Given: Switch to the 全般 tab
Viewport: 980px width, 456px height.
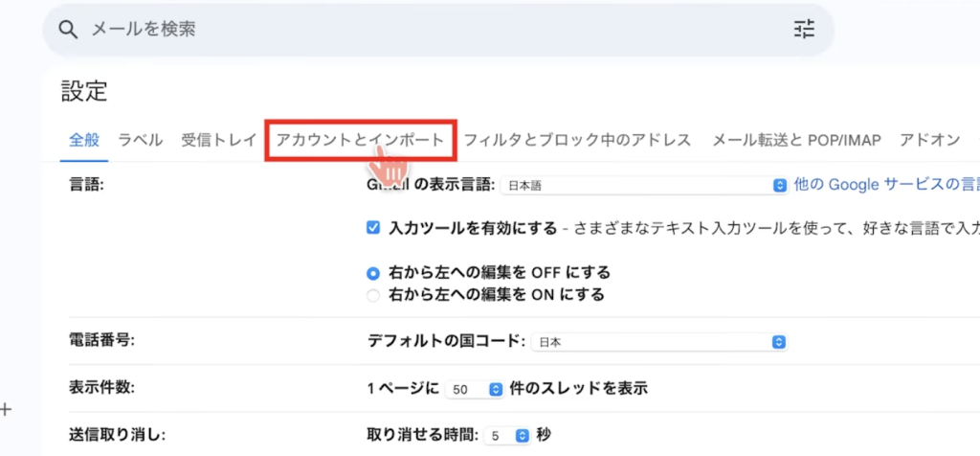Looking at the screenshot, I should [83, 140].
